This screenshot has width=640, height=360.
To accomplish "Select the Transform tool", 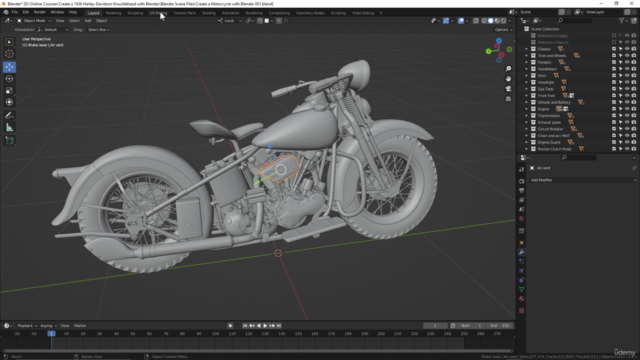I will [9, 102].
